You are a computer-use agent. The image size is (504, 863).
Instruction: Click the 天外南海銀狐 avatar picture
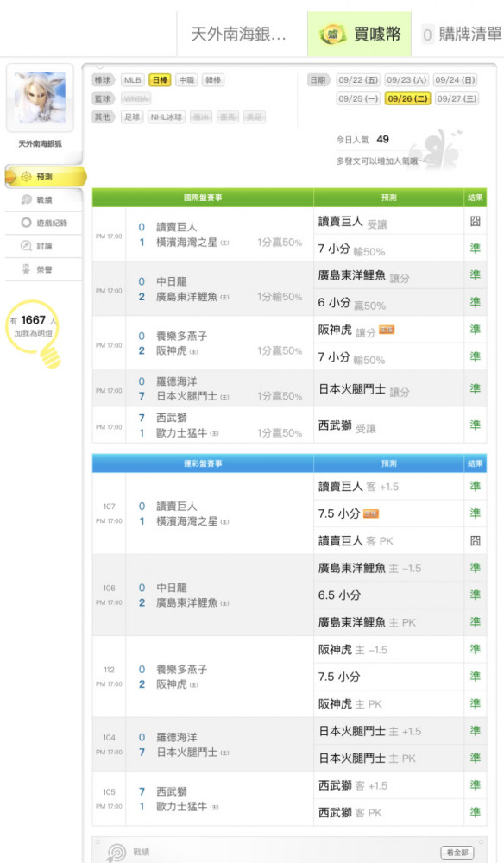(x=40, y=98)
